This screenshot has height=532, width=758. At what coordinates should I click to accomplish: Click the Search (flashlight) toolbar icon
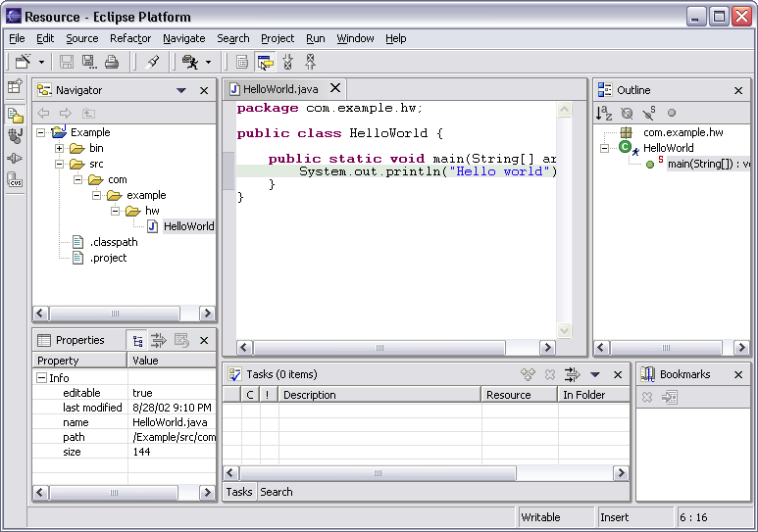[152, 62]
